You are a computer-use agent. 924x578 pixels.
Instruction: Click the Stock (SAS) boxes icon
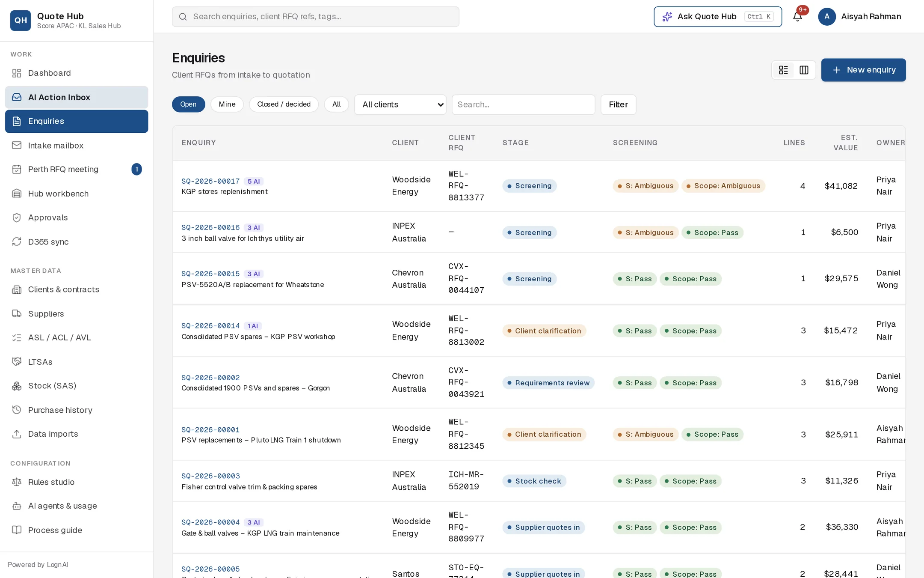(17, 386)
